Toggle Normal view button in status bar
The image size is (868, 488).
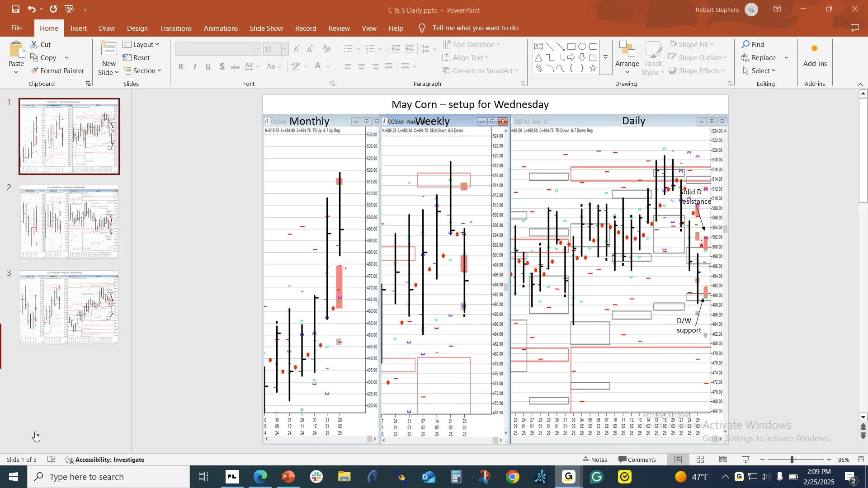click(678, 460)
